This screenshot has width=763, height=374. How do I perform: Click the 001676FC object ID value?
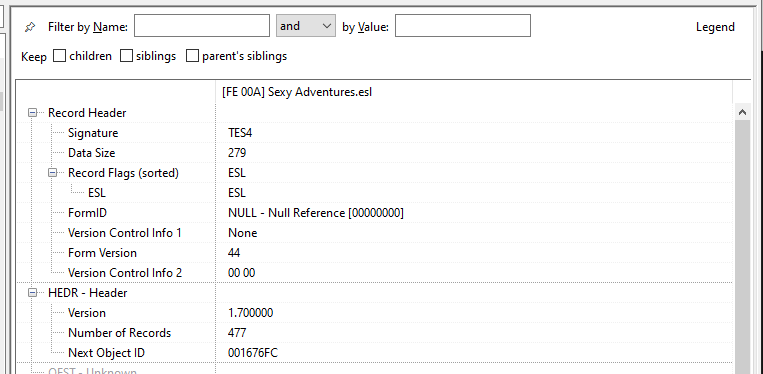[253, 353]
